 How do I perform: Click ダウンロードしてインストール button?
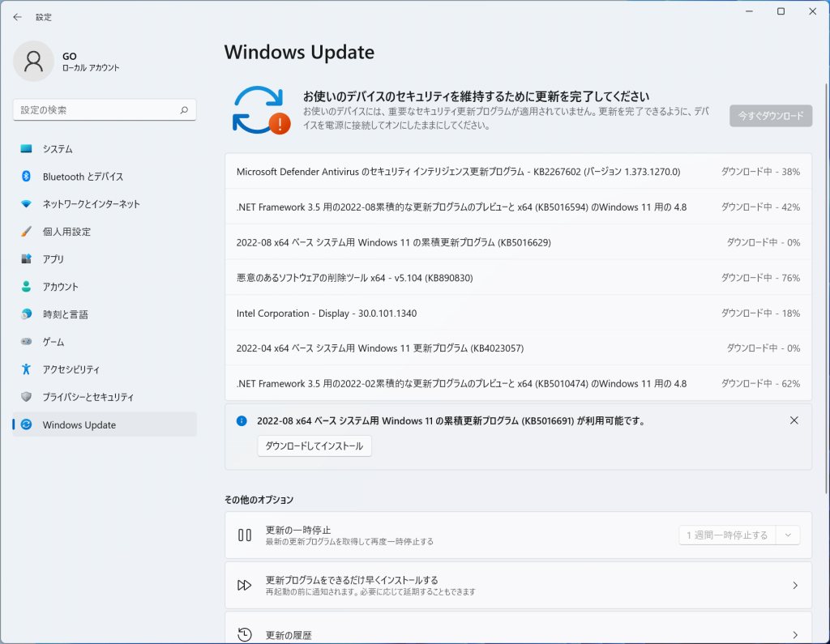pos(314,446)
